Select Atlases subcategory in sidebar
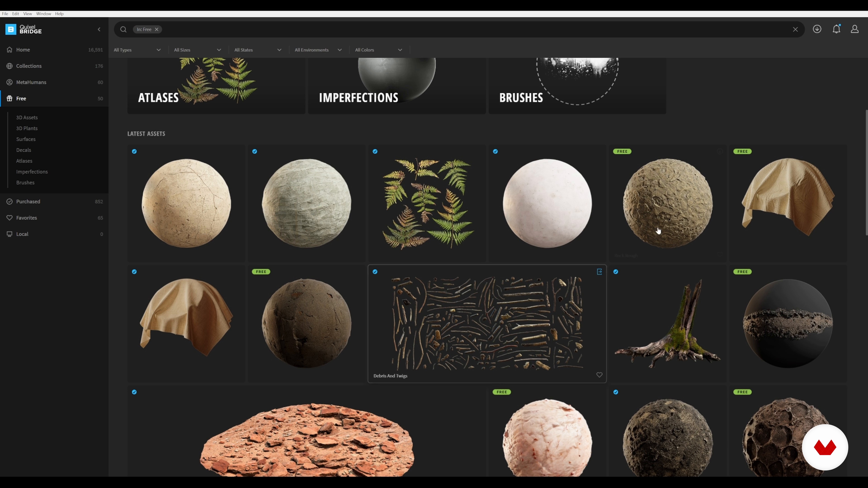The height and width of the screenshot is (488, 868). [x=24, y=161]
